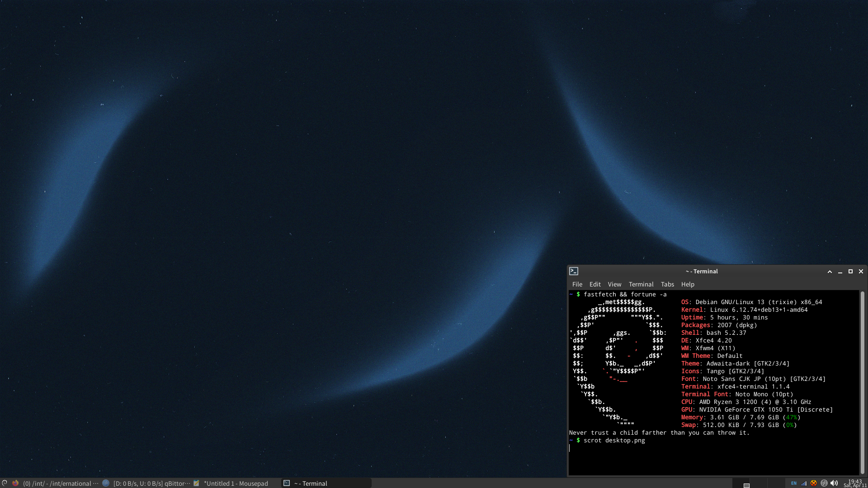Roll up the Terminal window with the shade arrow

point(830,272)
